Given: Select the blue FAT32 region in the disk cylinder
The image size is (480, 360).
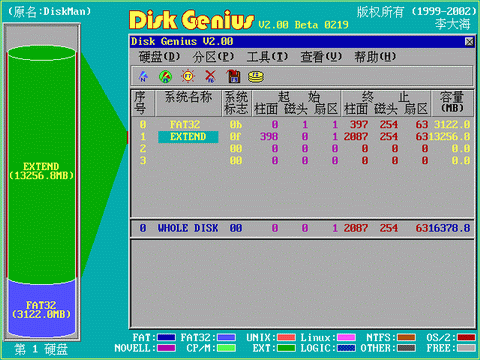Looking at the screenshot, I should (x=42, y=308).
